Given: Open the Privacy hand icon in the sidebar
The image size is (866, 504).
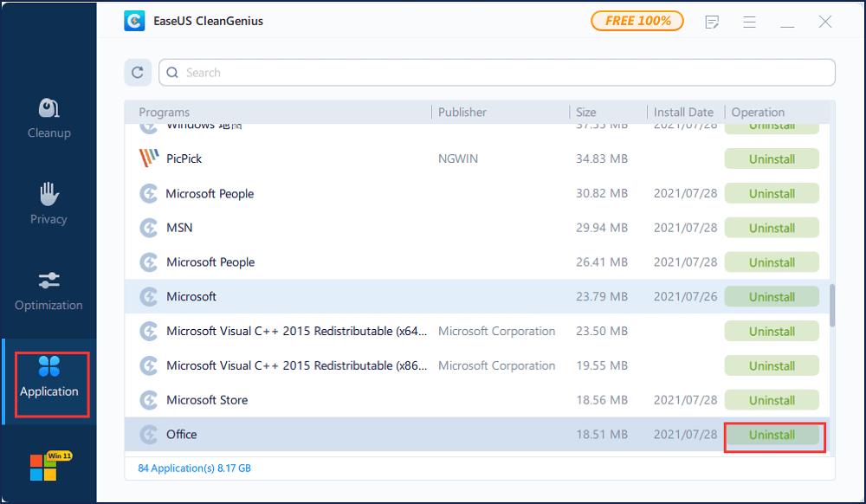Looking at the screenshot, I should (48, 204).
